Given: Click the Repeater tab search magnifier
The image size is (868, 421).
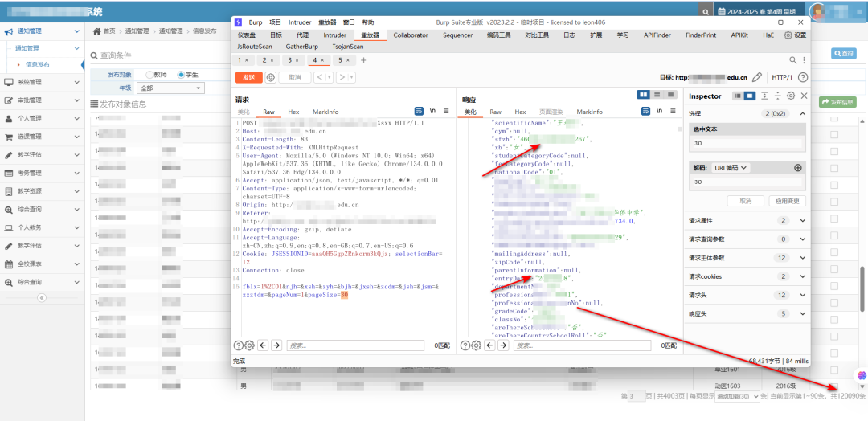Looking at the screenshot, I should click(792, 59).
